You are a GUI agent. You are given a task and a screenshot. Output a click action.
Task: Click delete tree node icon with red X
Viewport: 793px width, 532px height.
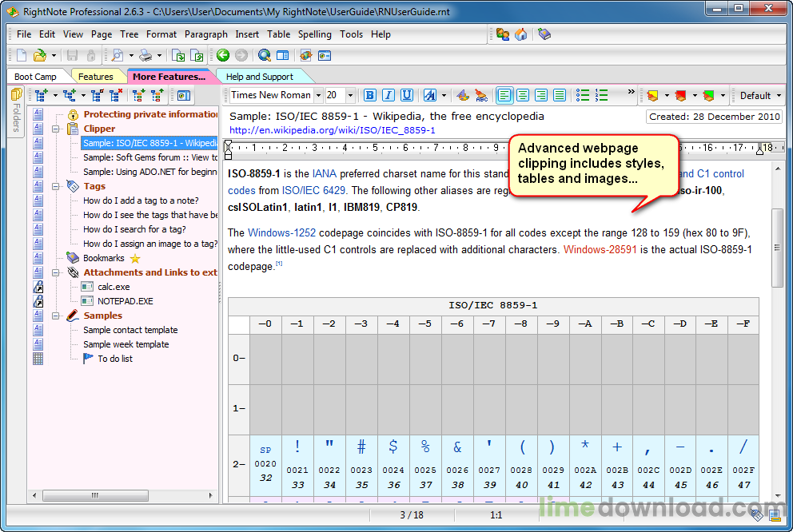point(117,95)
